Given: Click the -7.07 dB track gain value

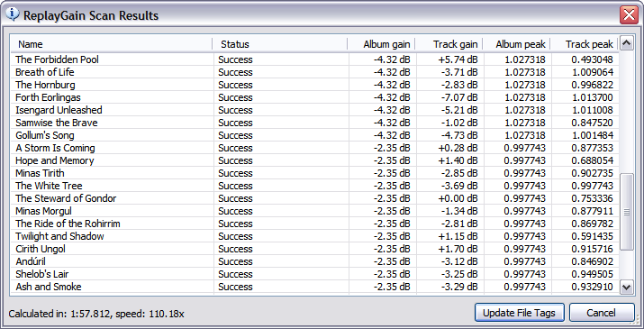Looking at the screenshot, I should [x=459, y=97].
